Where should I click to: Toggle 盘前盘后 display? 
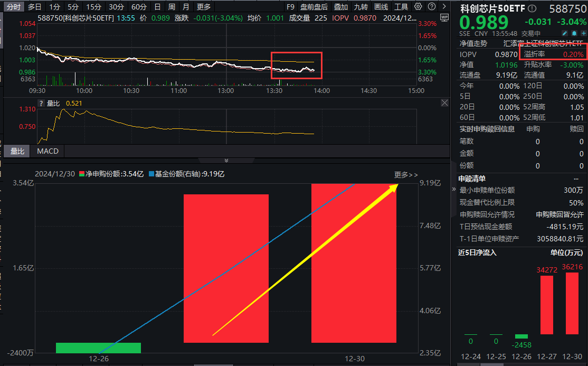pyautogui.click(x=314, y=7)
